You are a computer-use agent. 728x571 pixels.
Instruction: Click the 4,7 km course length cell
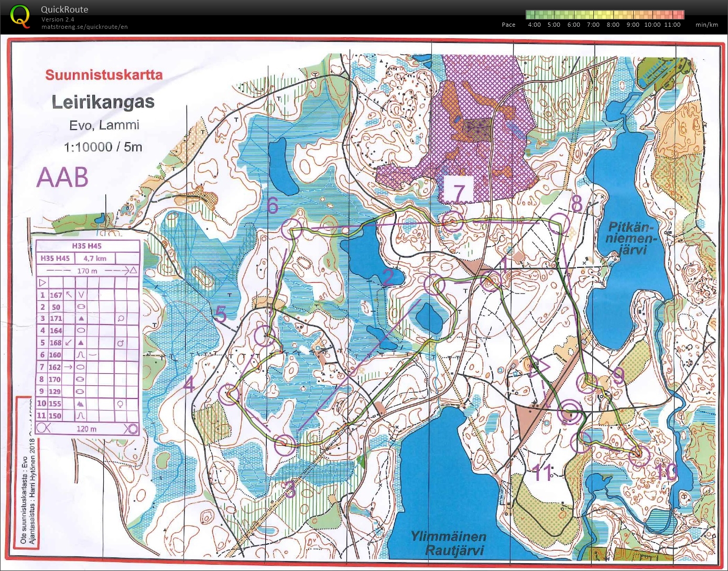(x=94, y=258)
